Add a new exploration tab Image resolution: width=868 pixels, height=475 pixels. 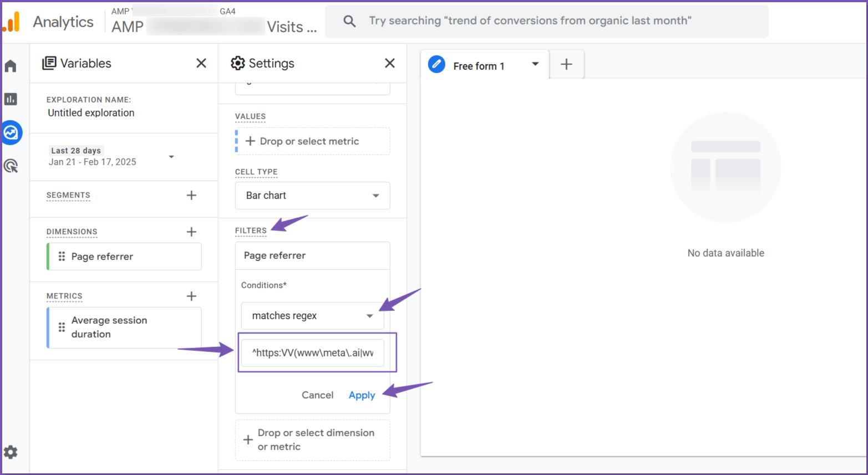coord(566,64)
